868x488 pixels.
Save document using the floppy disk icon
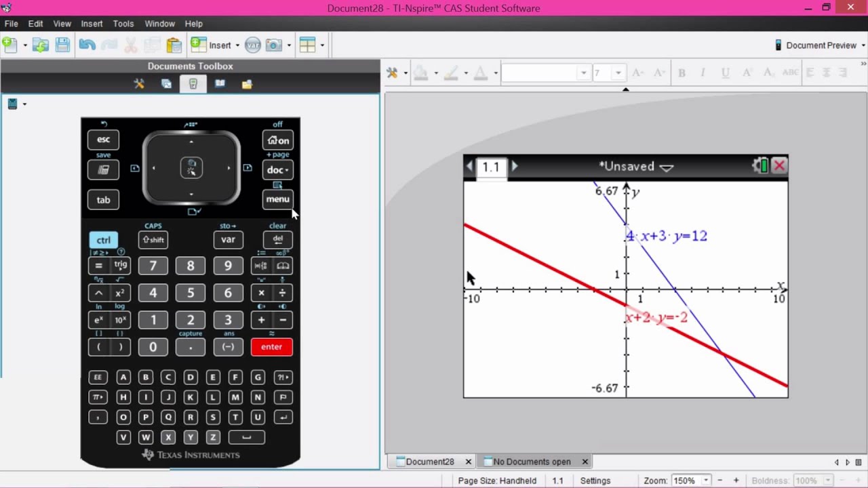click(x=62, y=45)
